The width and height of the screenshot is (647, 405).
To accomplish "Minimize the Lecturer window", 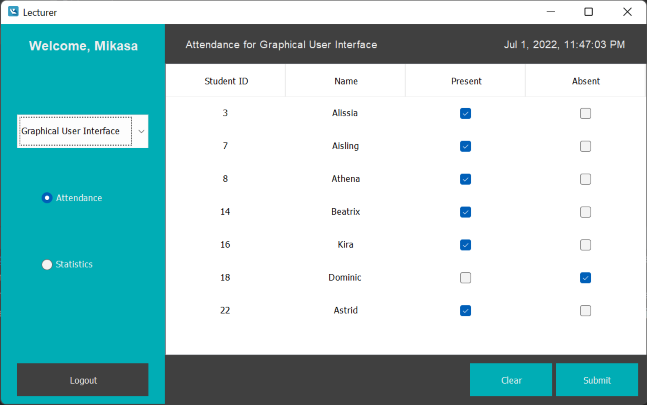I will [x=550, y=12].
